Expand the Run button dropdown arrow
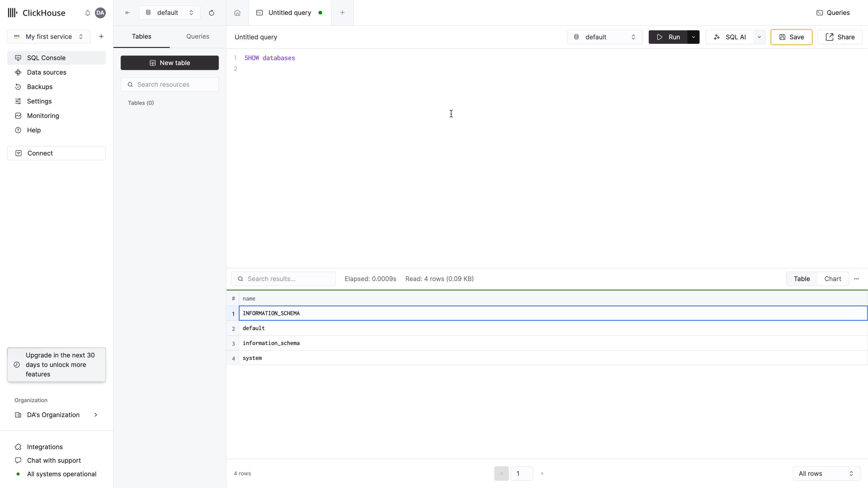Image resolution: width=868 pixels, height=488 pixels. pos(693,37)
